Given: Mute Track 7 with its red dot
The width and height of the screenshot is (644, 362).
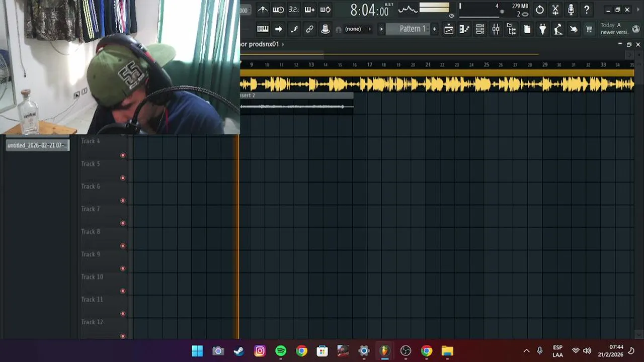Looking at the screenshot, I should [123, 223].
